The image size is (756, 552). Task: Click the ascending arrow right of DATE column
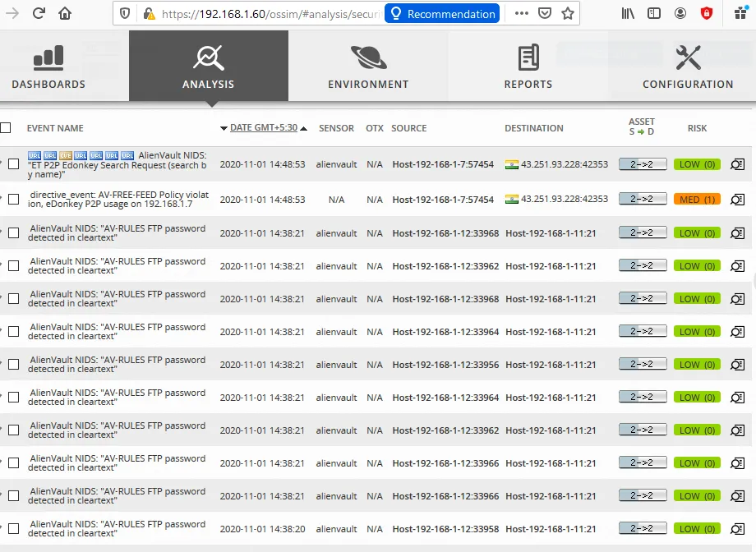(302, 128)
